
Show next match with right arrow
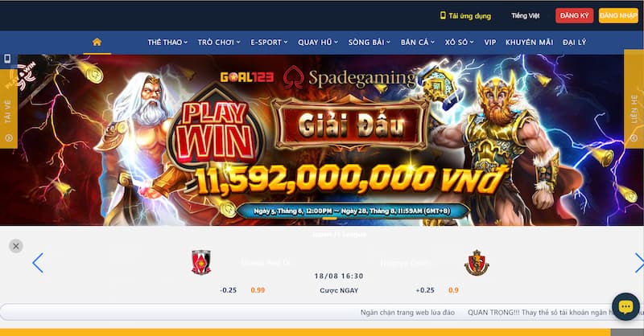639,263
